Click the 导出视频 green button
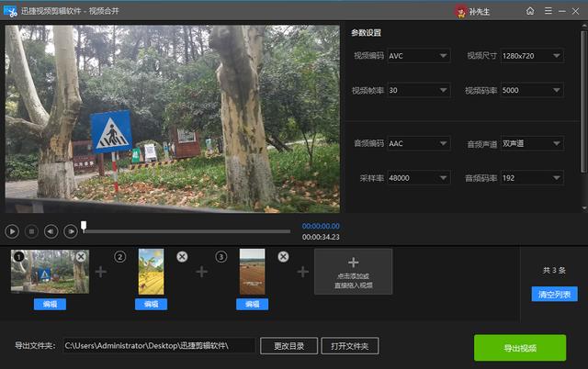Image resolution: width=588 pixels, height=369 pixels. tap(520, 348)
